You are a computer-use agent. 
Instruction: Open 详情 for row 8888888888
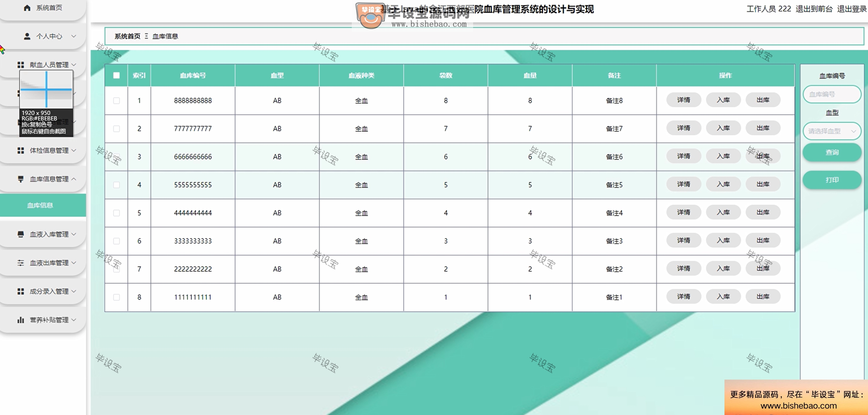tap(684, 100)
